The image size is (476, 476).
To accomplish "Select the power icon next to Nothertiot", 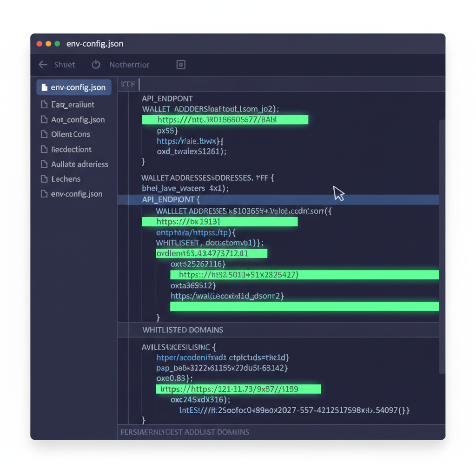I will (95, 65).
